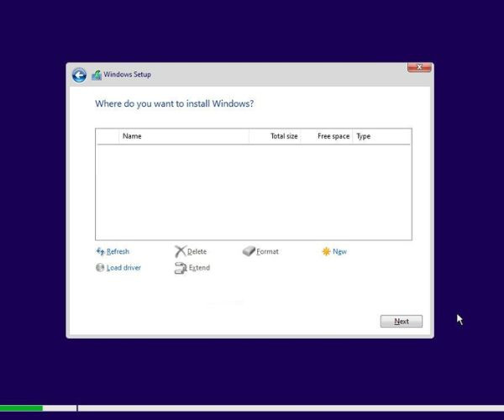
Task: Click the Windows Setup title icon
Action: pos(97,75)
